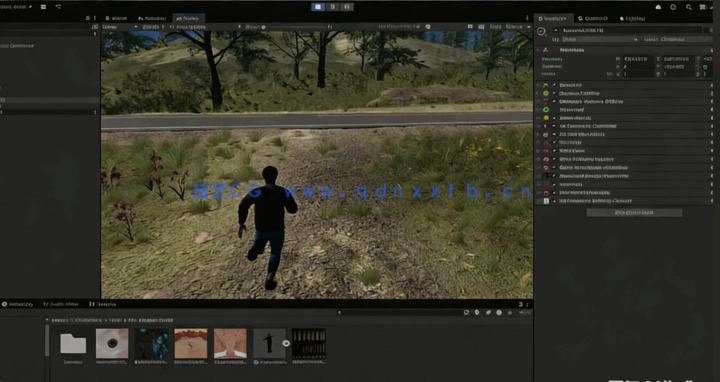Switch to the first tab above the viewport
Image resolution: width=720 pixels, height=382 pixels.
point(116,18)
